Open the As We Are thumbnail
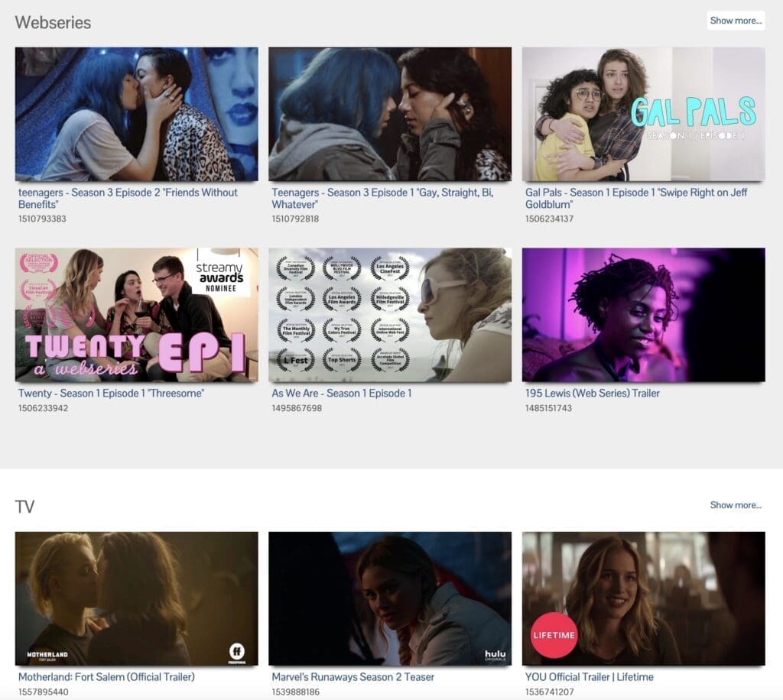The image size is (783, 700). (x=390, y=315)
